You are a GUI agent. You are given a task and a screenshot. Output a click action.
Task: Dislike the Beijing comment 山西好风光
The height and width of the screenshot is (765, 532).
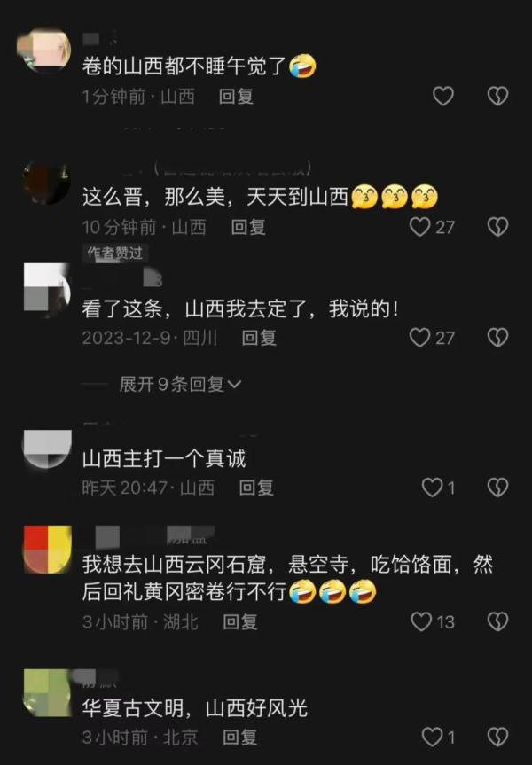(497, 737)
